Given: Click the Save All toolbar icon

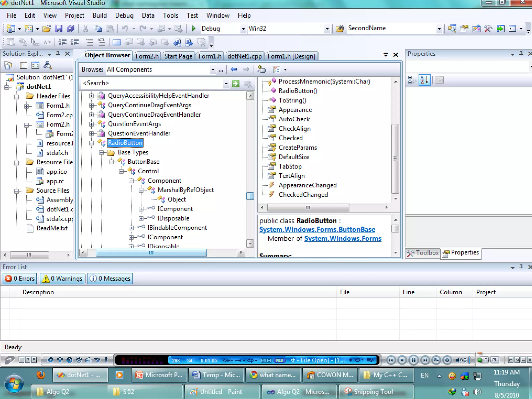Looking at the screenshot, I should click(x=71, y=29).
